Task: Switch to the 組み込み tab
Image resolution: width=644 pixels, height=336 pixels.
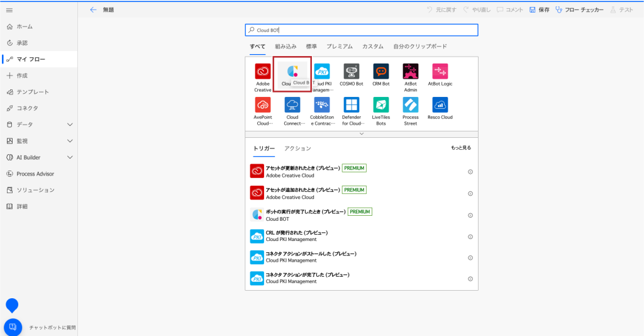Action: pyautogui.click(x=286, y=47)
